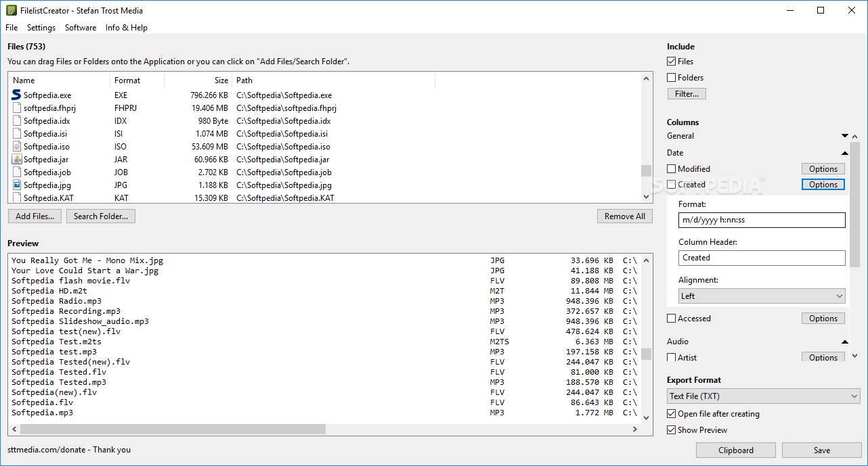868x466 pixels.
Task: Click the Remove All button
Action: (625, 216)
